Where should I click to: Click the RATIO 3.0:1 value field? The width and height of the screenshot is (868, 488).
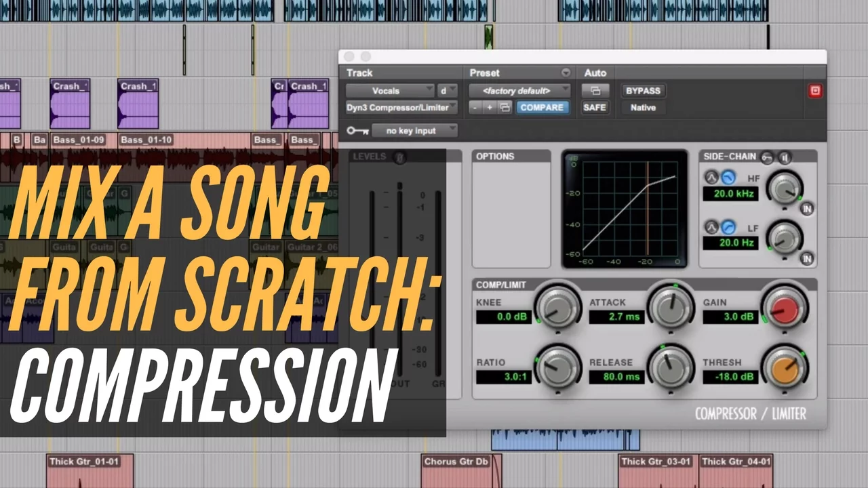[503, 377]
